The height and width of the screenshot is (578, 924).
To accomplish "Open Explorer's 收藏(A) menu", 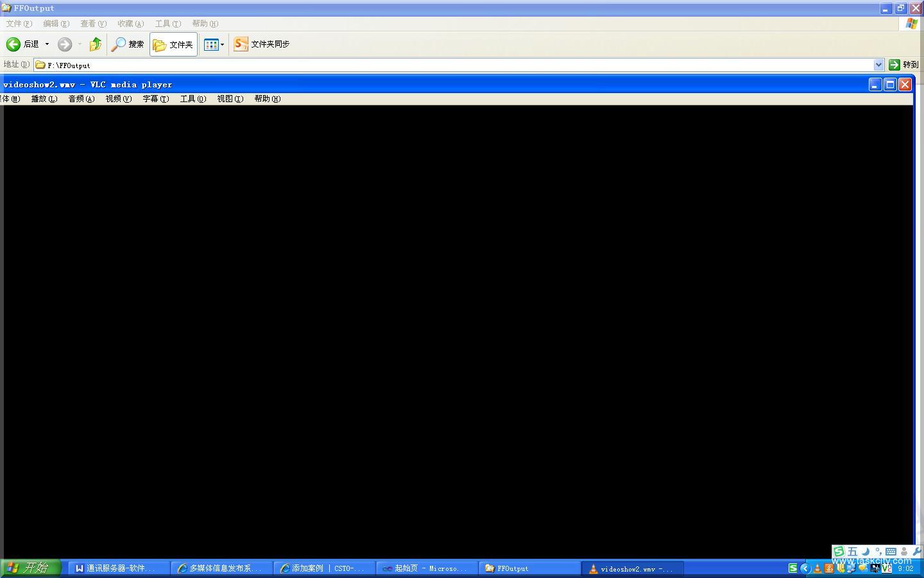I will pyautogui.click(x=130, y=24).
